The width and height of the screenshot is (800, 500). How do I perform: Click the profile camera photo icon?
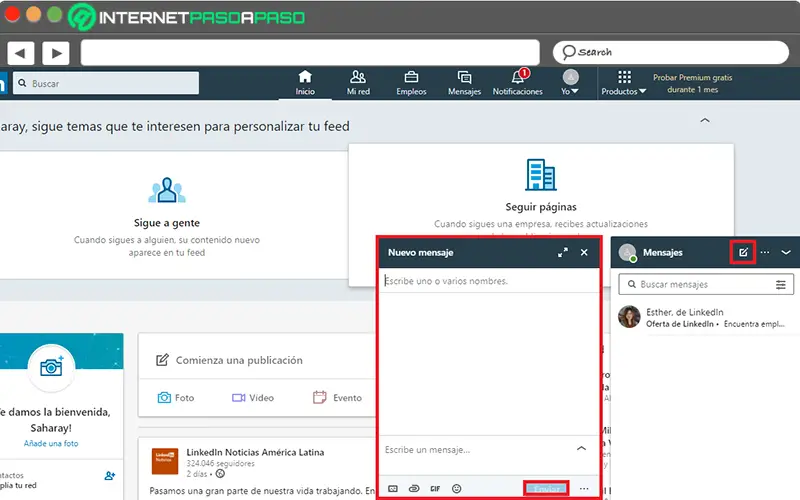pyautogui.click(x=51, y=367)
